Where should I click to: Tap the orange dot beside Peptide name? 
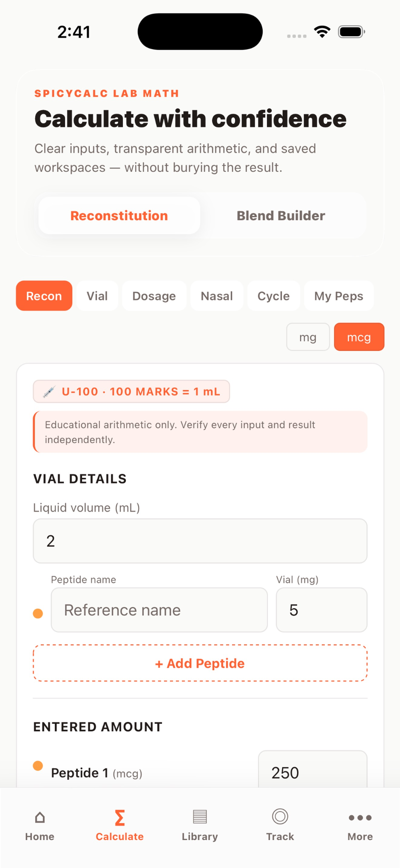click(38, 613)
